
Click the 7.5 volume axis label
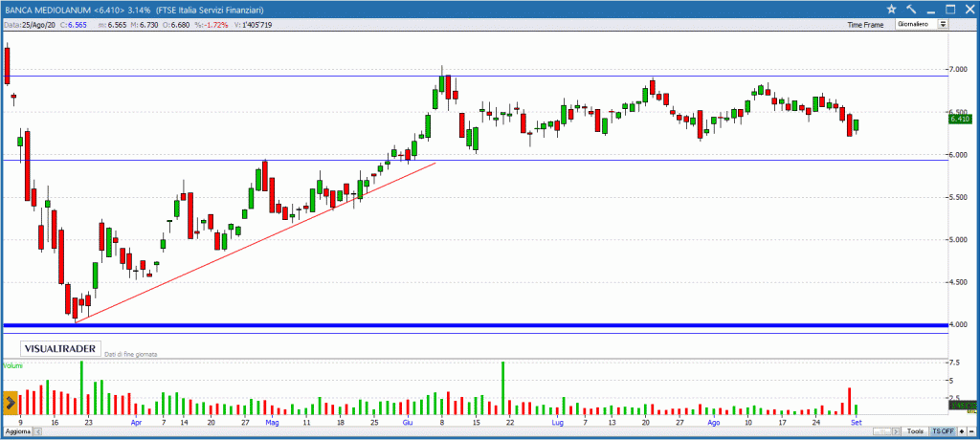coord(955,363)
